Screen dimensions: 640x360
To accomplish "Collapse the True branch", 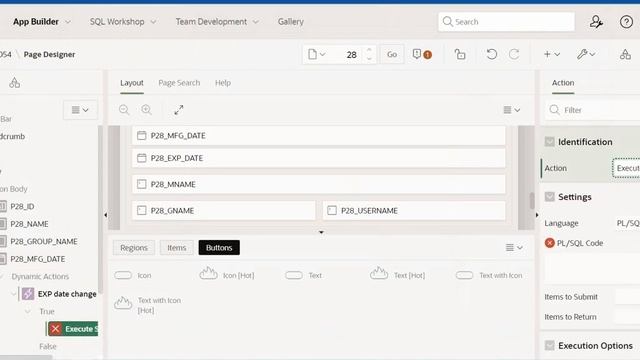I will (28, 311).
